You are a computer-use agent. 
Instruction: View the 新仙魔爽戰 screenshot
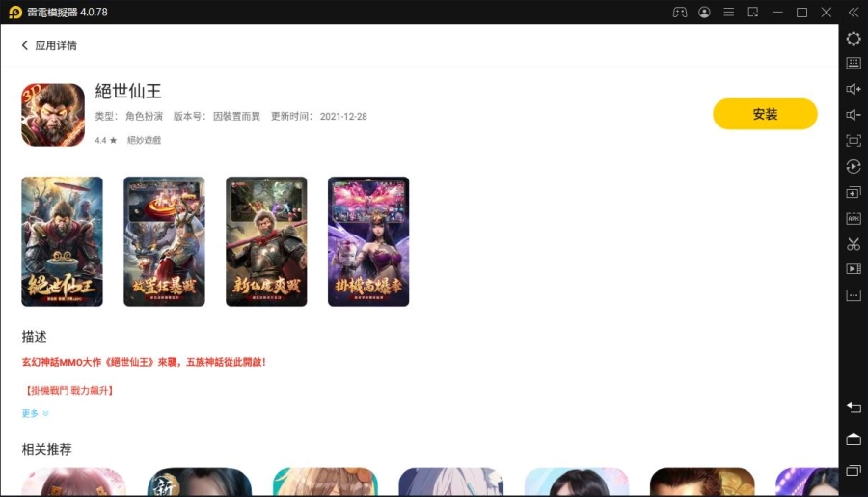(x=266, y=241)
